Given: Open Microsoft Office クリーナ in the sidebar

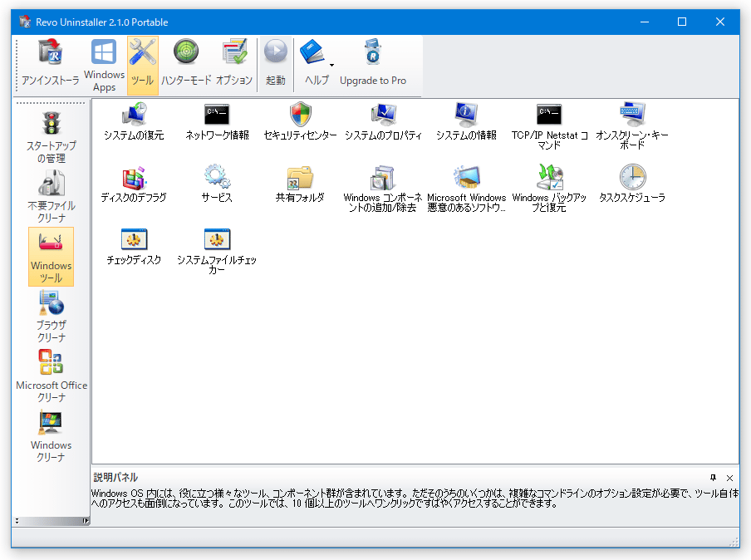Looking at the screenshot, I should tap(52, 376).
